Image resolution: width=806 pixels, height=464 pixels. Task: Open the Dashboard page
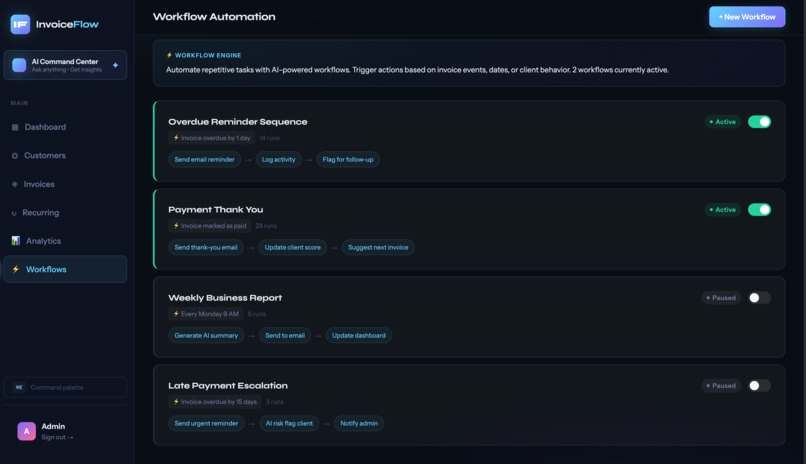tap(65, 127)
